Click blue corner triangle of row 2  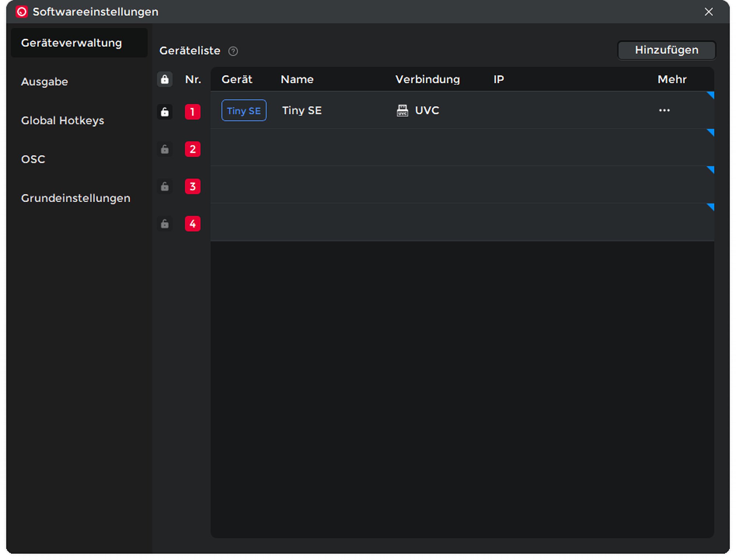click(711, 132)
